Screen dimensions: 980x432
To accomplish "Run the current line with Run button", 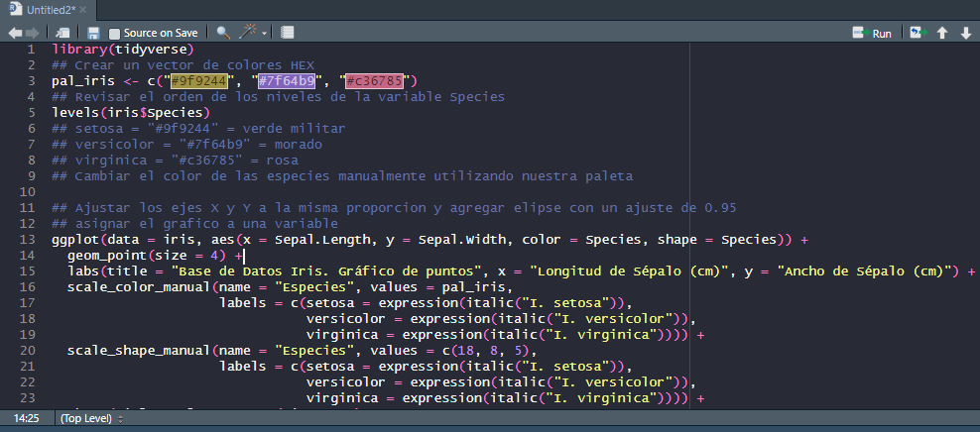I will (873, 33).
